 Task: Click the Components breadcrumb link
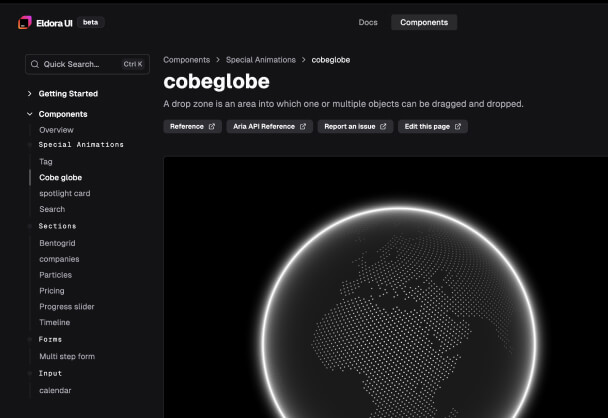[x=187, y=60]
